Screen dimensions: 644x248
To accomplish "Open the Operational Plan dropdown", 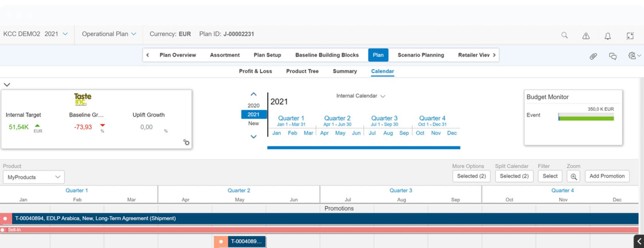I will pos(109,34).
